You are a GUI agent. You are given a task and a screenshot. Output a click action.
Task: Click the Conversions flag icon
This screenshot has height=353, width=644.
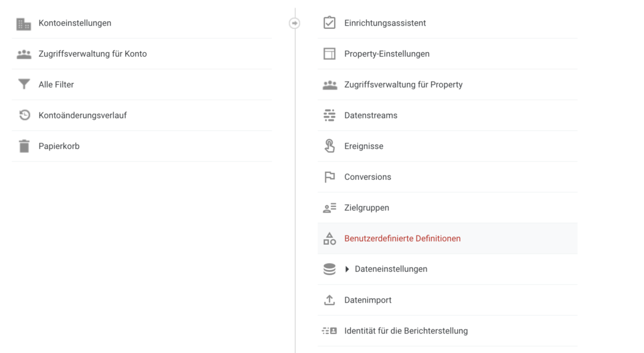(x=330, y=177)
